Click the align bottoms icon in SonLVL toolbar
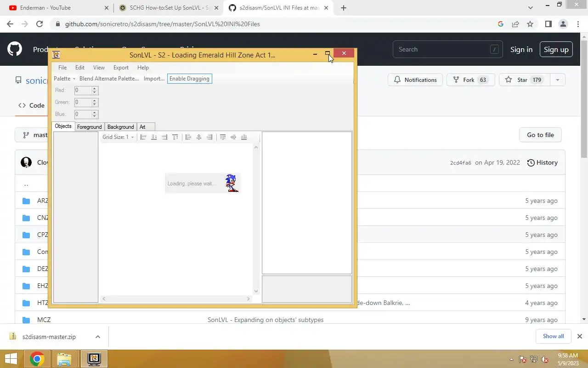588x368 pixels. pos(154,137)
